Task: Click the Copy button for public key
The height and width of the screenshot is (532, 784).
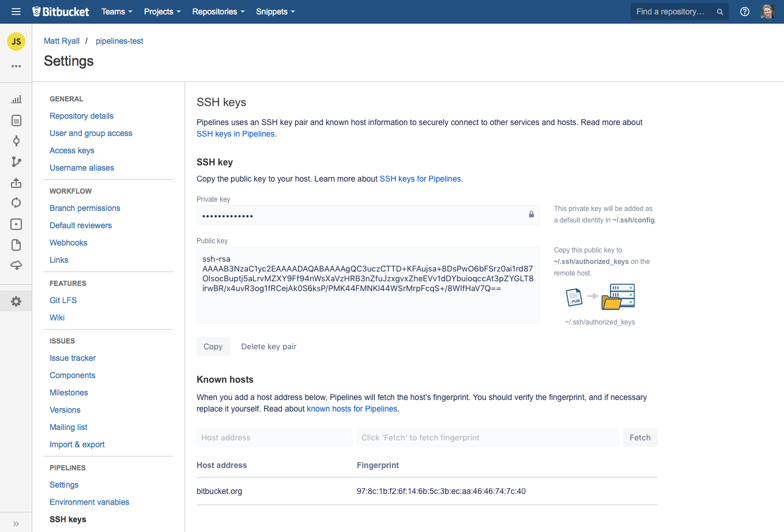Action: pos(213,346)
